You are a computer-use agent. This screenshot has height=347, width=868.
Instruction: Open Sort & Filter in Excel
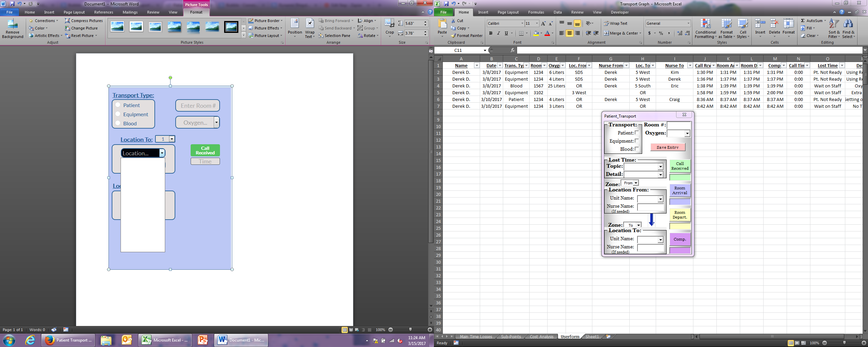point(834,29)
